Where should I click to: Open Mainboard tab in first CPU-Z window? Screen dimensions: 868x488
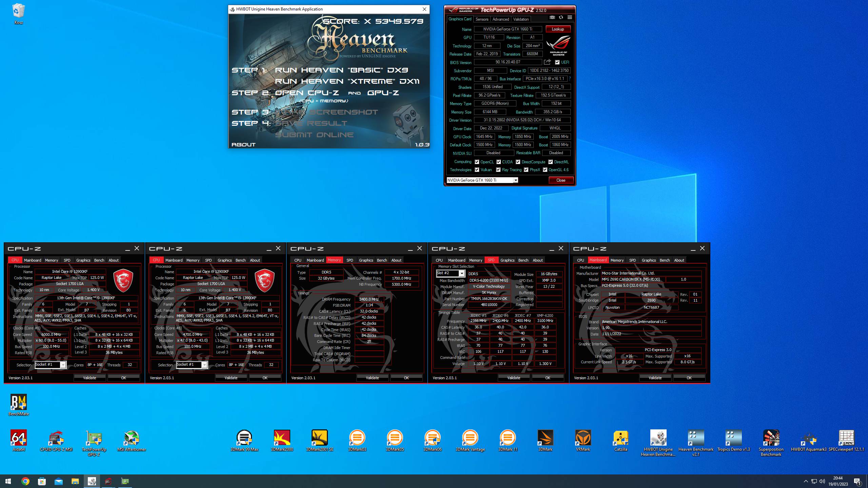tap(33, 260)
